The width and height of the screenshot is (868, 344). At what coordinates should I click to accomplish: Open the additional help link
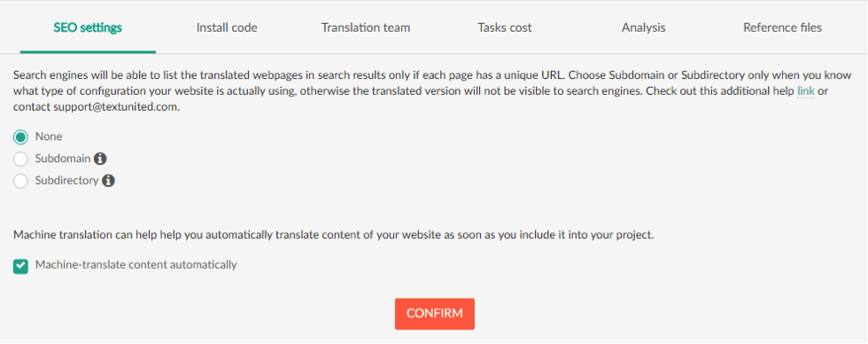coord(805,90)
